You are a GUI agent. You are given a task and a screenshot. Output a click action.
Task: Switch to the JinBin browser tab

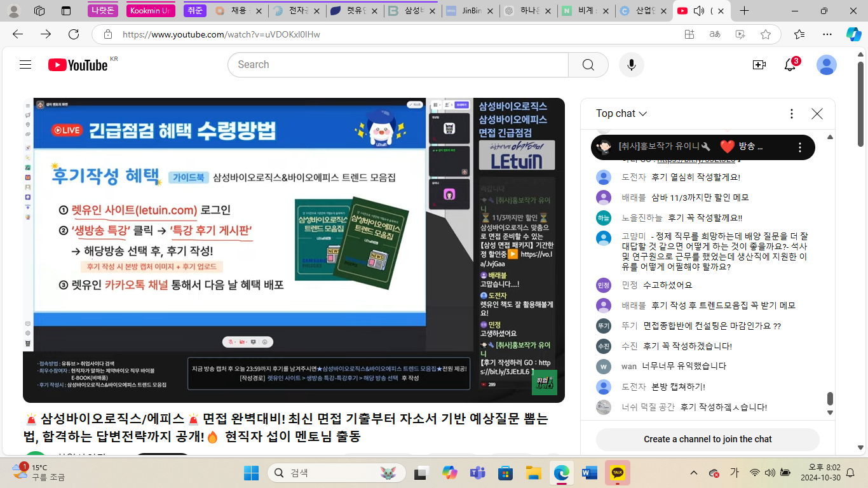[x=469, y=11]
